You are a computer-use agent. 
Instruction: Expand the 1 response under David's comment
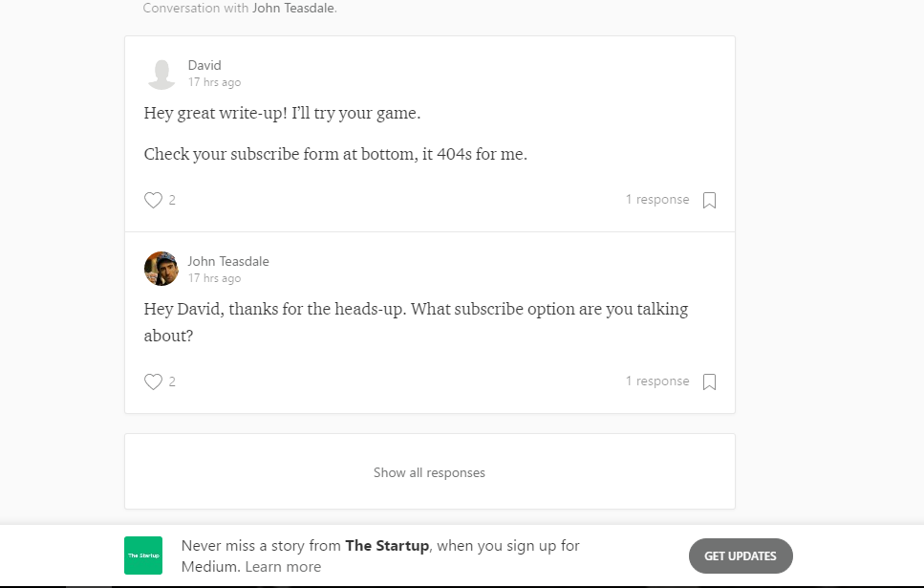pyautogui.click(x=657, y=199)
